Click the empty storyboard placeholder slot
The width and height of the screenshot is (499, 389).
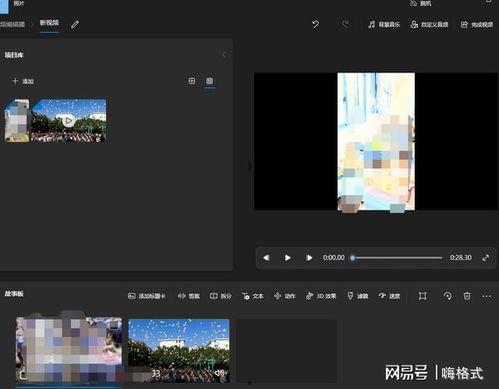click(287, 351)
